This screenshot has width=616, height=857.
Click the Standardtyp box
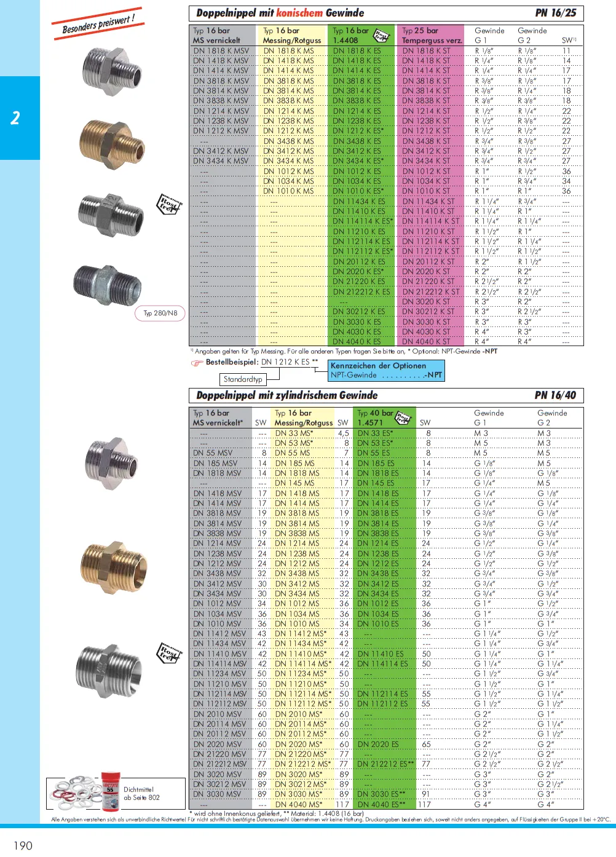click(243, 379)
